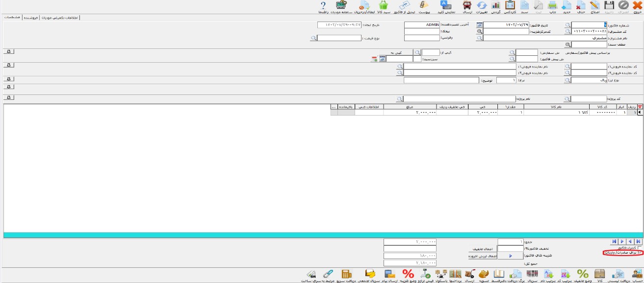The width and height of the screenshot is (644, 283).
Task: Open lookup search beside نوع ارز field
Action: tap(567, 80)
